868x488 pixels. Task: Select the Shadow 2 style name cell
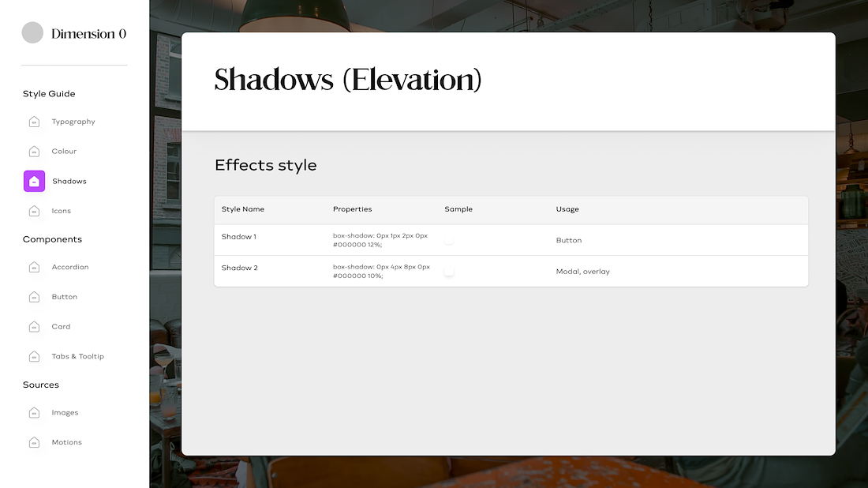point(239,268)
